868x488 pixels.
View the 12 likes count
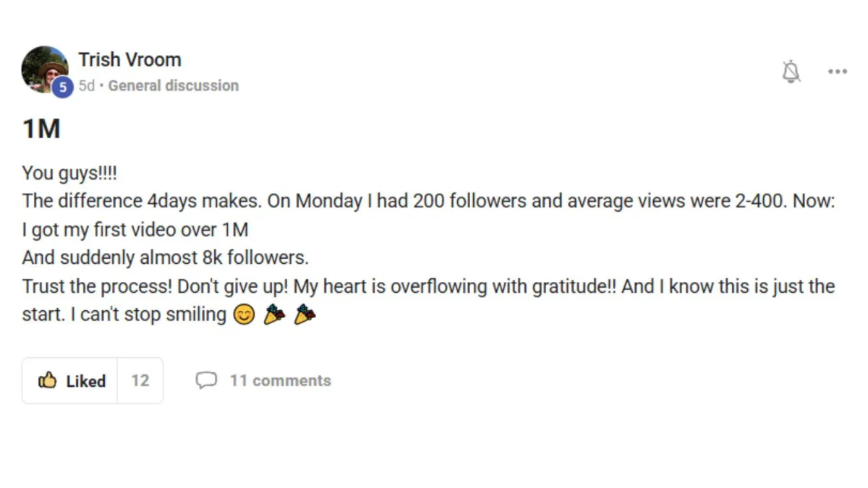140,380
